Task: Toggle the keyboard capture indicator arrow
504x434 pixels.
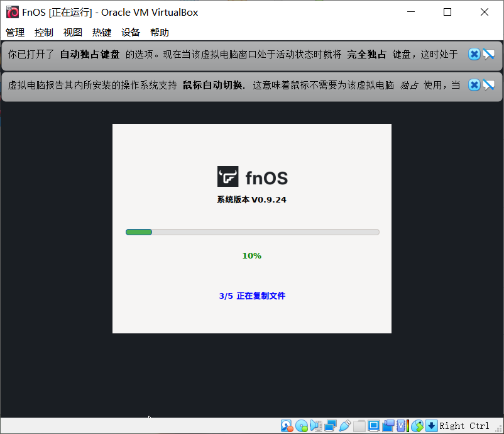Action: [x=431, y=426]
